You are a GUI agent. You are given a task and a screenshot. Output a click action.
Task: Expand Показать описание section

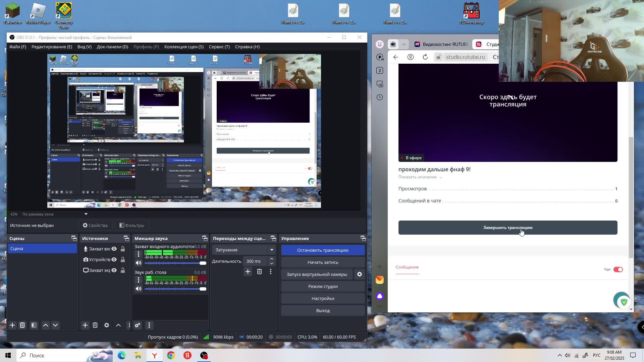point(420,177)
